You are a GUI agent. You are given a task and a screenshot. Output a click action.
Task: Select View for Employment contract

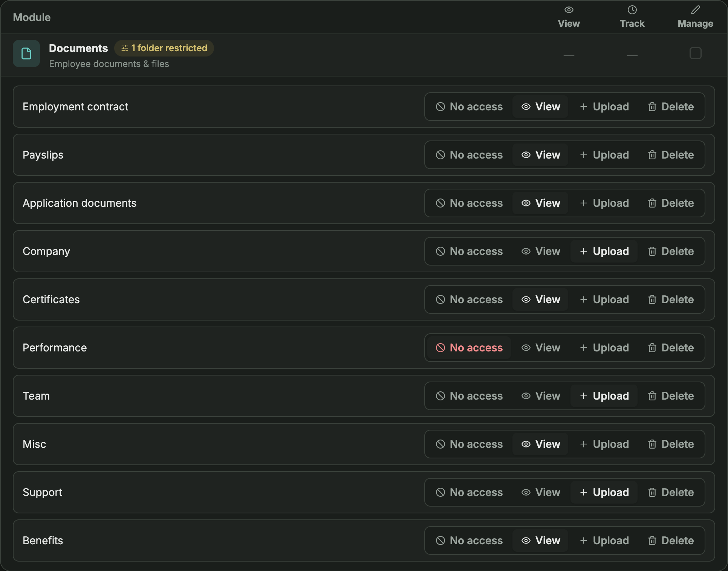[x=540, y=107]
